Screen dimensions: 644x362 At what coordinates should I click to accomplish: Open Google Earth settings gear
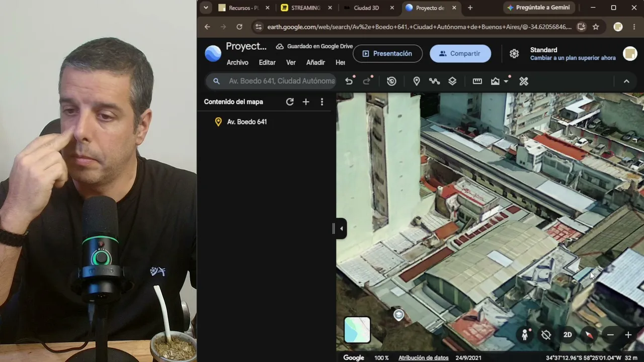coord(514,53)
